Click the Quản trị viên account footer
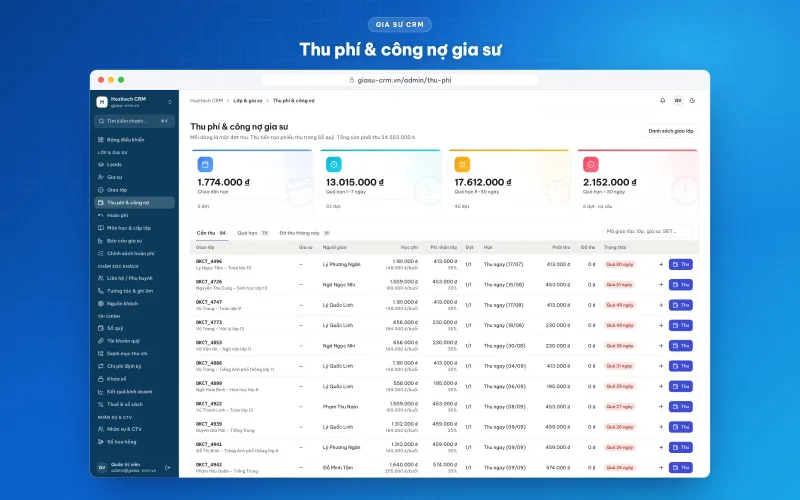The width and height of the screenshot is (800, 500). [134, 467]
